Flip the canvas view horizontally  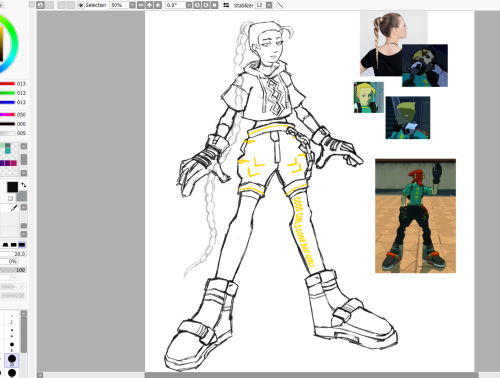tap(226, 5)
